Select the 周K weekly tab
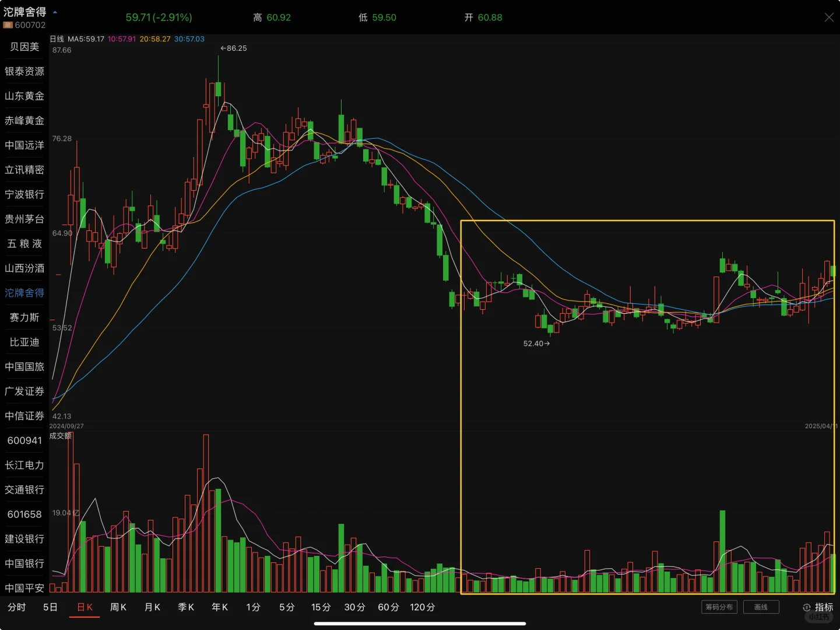Screen dimensions: 840x630 (118, 607)
